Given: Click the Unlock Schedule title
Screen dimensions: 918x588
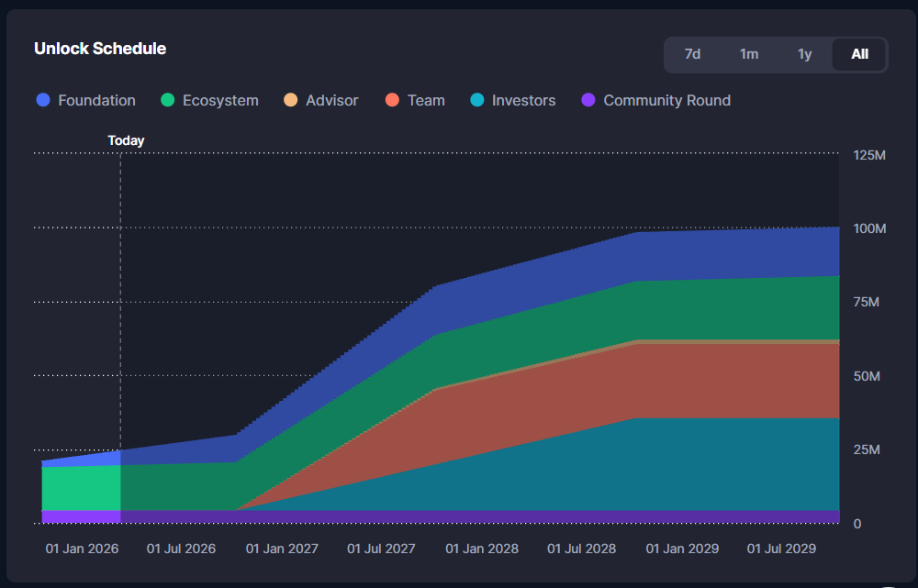Looking at the screenshot, I should [x=100, y=49].
